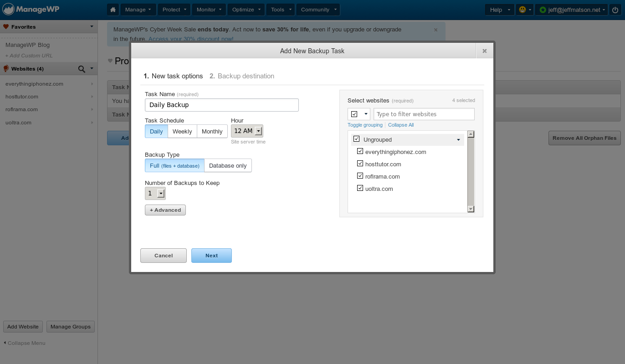625x364 pixels.
Task: Uncheck hosttutor.com website checkbox
Action: [360, 164]
